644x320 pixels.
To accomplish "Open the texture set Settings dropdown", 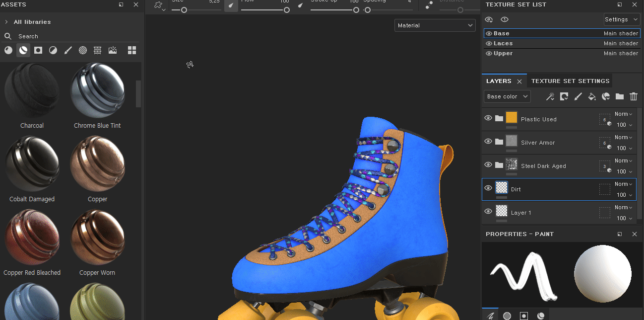I will coord(622,19).
